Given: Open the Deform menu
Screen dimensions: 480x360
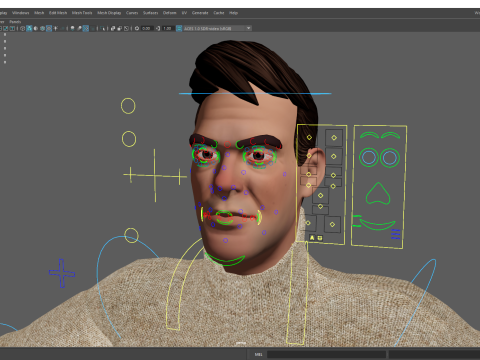Looking at the screenshot, I should click(169, 13).
